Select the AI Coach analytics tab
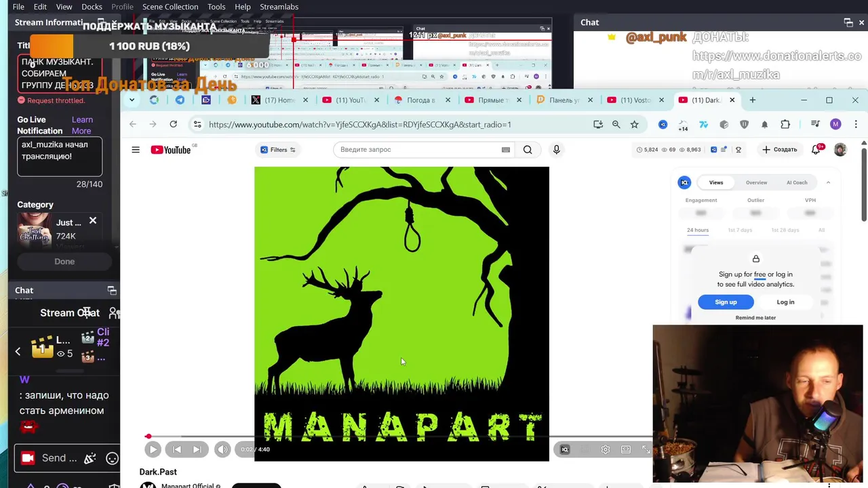Image resolution: width=868 pixels, height=488 pixels. [x=797, y=182]
